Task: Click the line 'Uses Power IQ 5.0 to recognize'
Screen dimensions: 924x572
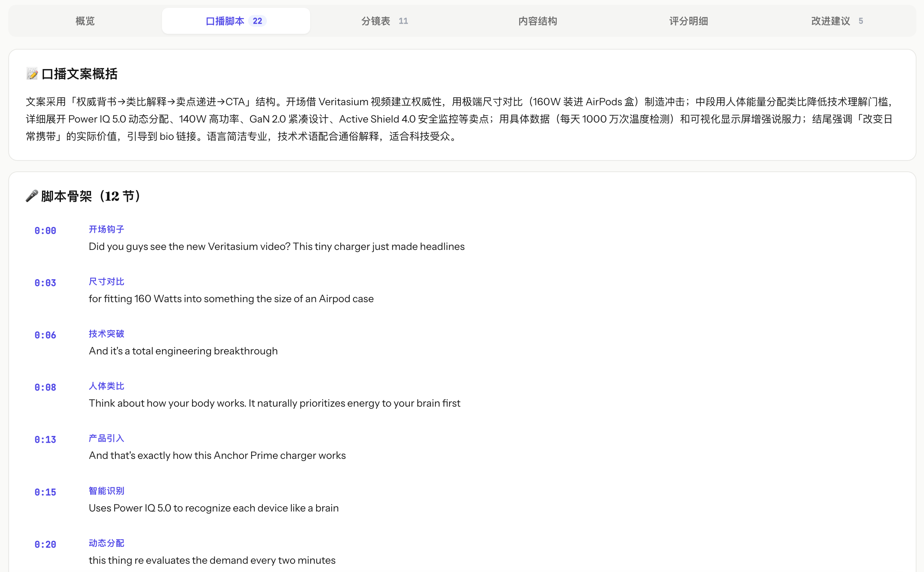Action: tap(214, 508)
